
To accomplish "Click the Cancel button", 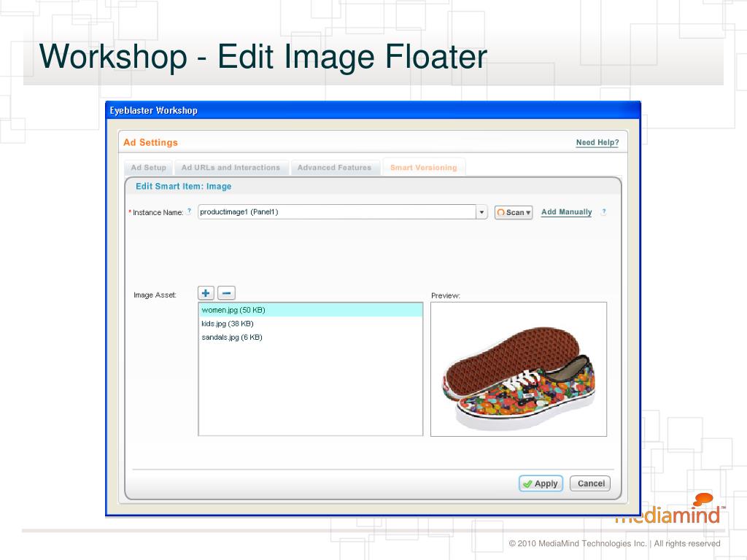I will coord(589,483).
